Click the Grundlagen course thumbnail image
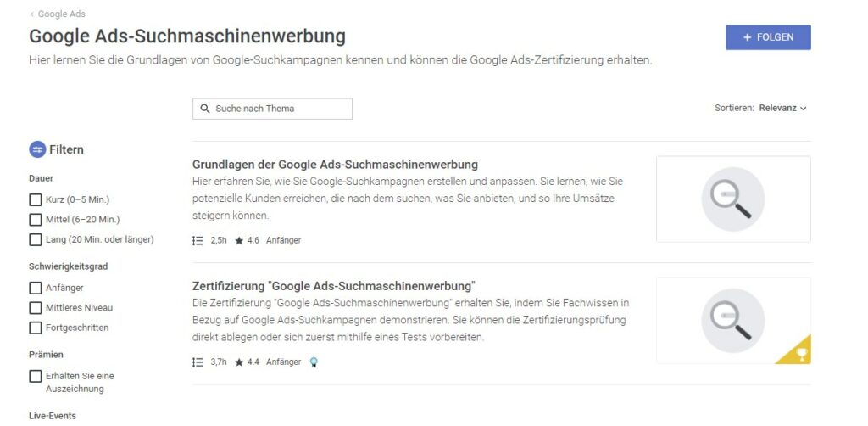The width and height of the screenshot is (868, 426). tap(733, 199)
